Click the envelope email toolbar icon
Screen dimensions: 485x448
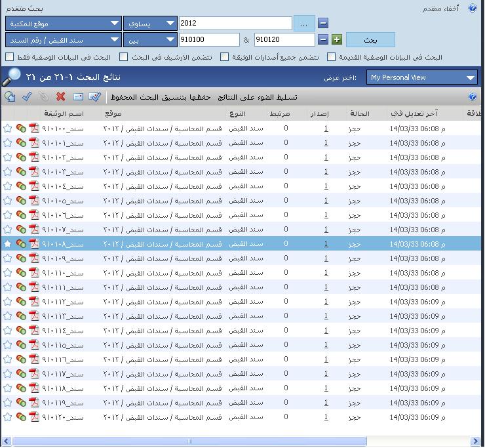point(78,97)
